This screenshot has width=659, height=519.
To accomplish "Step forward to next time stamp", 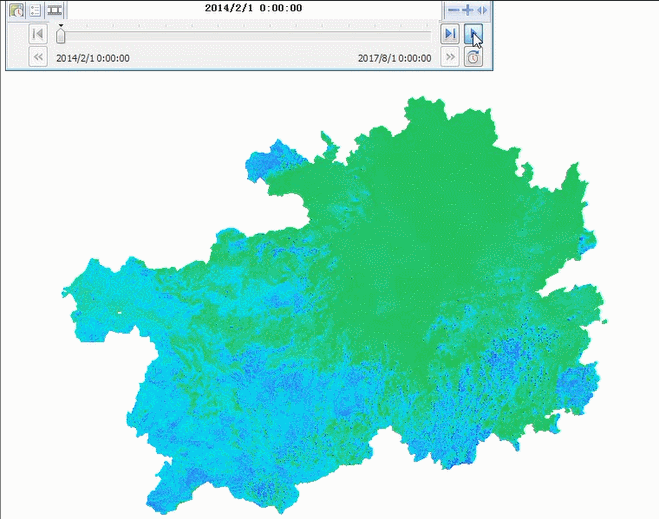I will pos(450,34).
